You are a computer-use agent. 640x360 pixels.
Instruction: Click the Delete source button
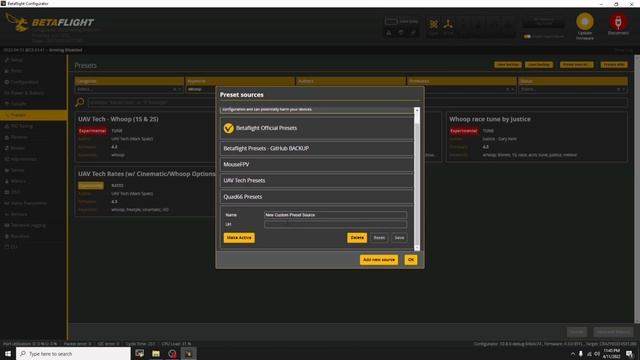pyautogui.click(x=357, y=238)
